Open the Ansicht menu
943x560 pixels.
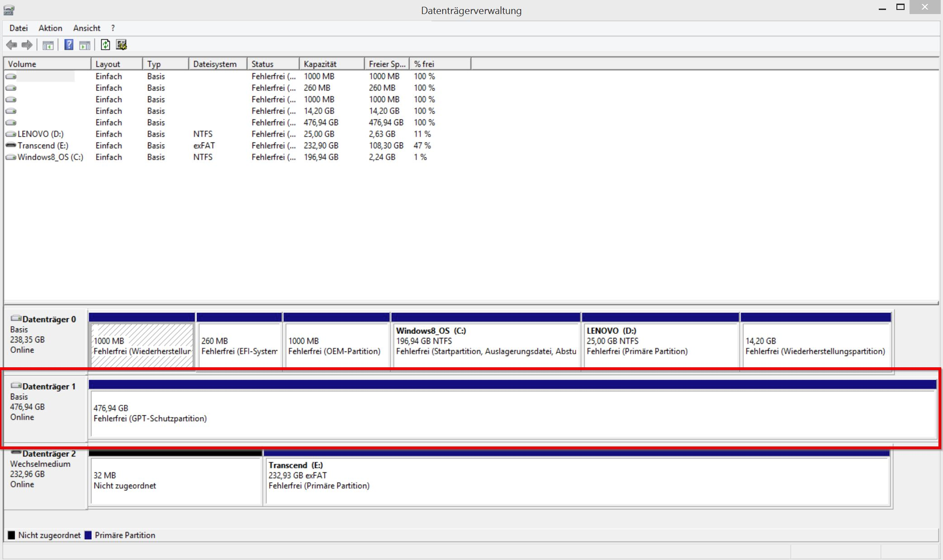[86, 28]
